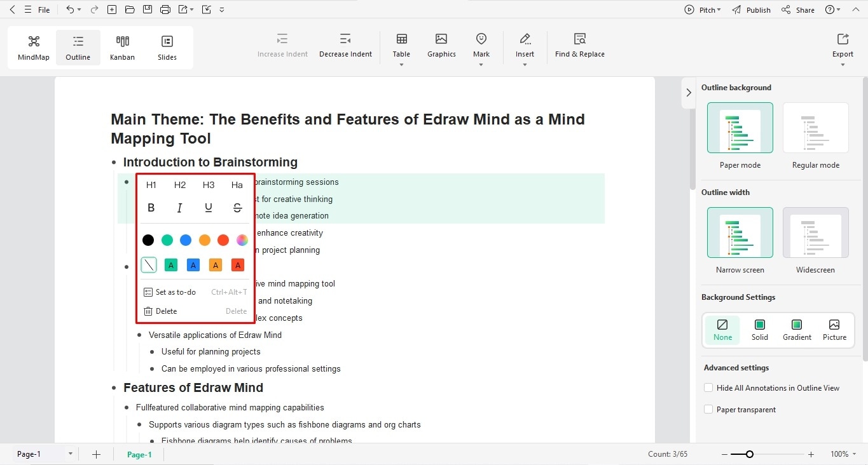The width and height of the screenshot is (868, 465).
Task: Expand the quick access toolbar dropdown arrow
Action: pyautogui.click(x=221, y=10)
